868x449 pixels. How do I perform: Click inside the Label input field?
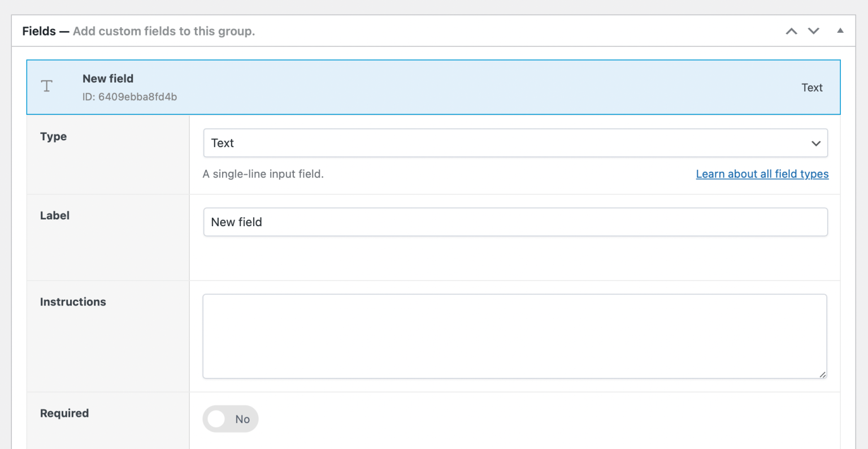pyautogui.click(x=515, y=222)
